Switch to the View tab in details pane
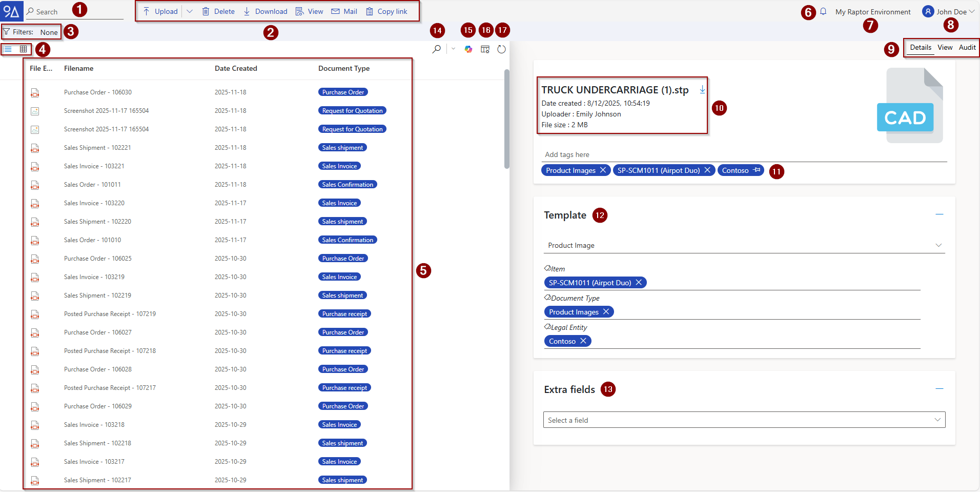The height and width of the screenshot is (492, 980). pos(945,48)
